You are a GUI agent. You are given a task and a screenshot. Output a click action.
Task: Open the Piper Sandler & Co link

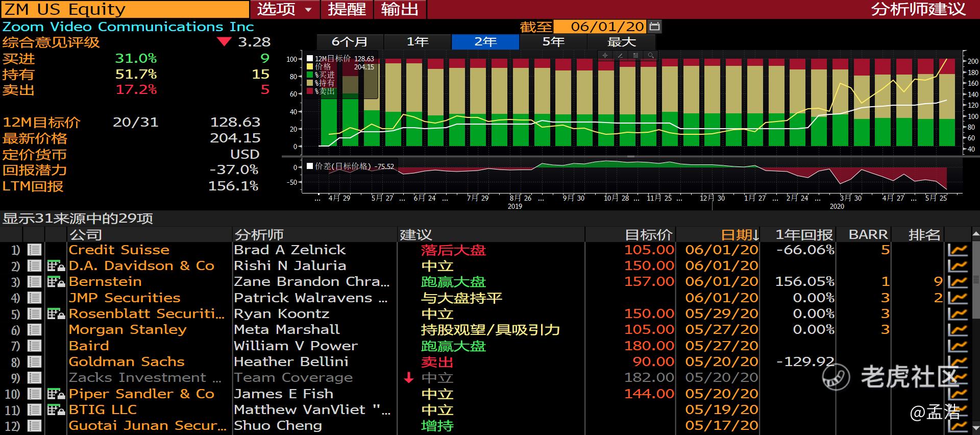141,394
